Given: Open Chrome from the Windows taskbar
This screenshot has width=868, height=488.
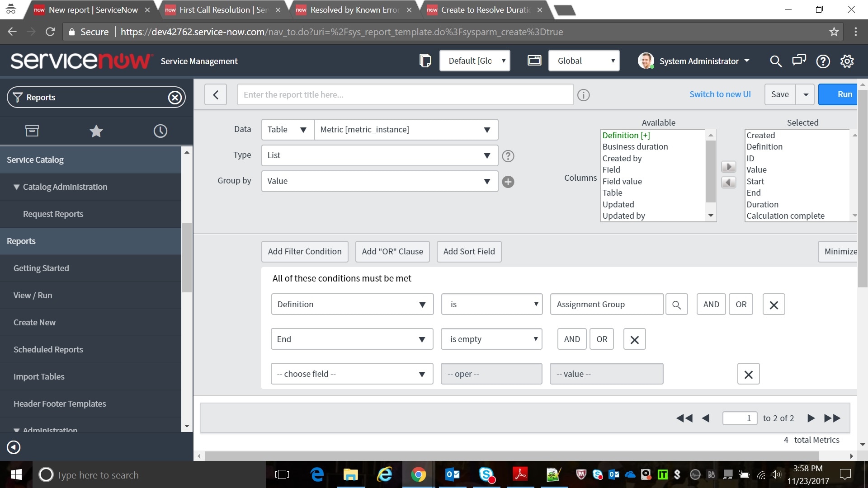Looking at the screenshot, I should tap(418, 475).
